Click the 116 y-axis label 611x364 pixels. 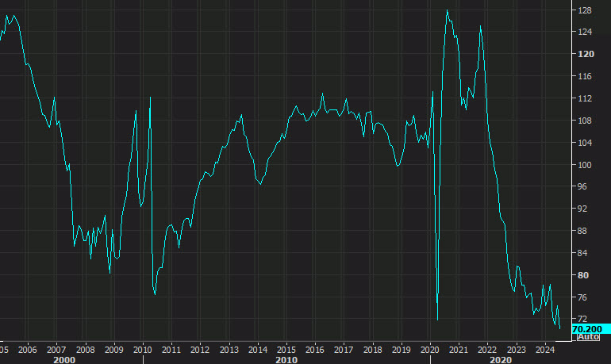coord(585,76)
